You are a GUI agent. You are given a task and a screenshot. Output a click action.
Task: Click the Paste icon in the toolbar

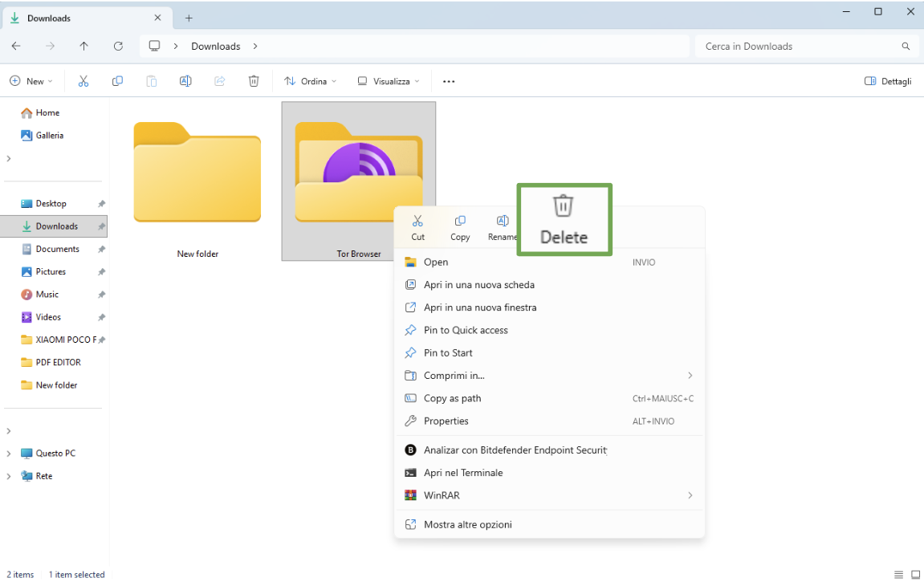point(152,80)
